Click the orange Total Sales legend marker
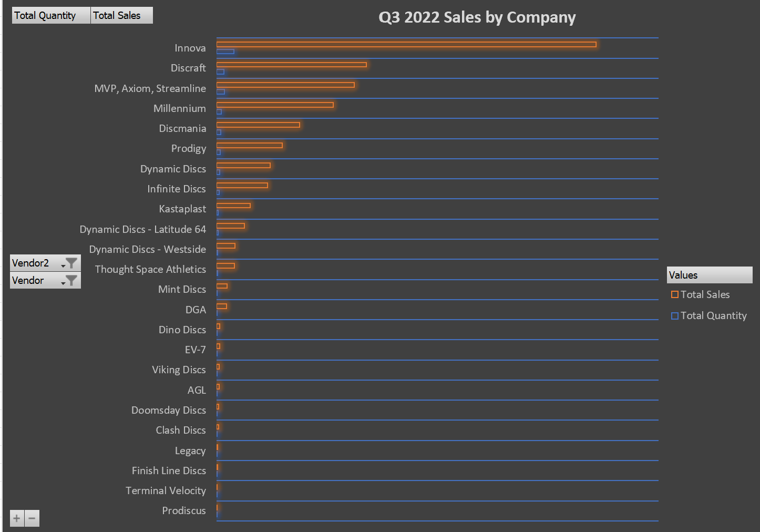 (675, 294)
